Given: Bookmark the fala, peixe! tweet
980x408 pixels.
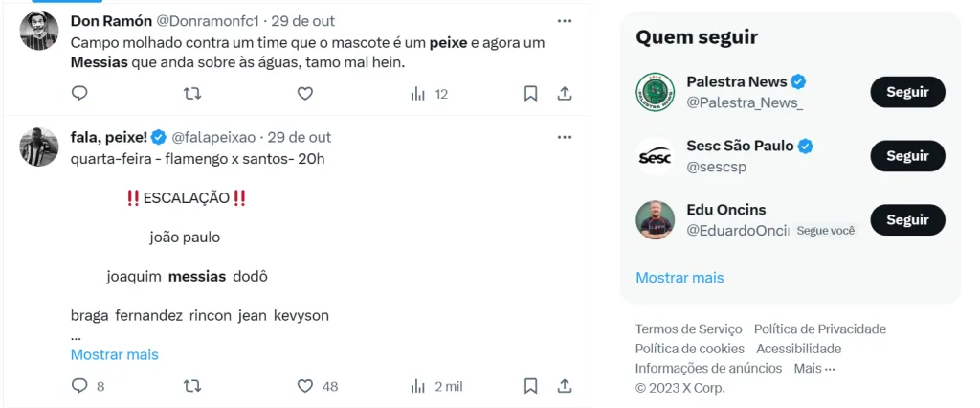Looking at the screenshot, I should (x=530, y=386).
